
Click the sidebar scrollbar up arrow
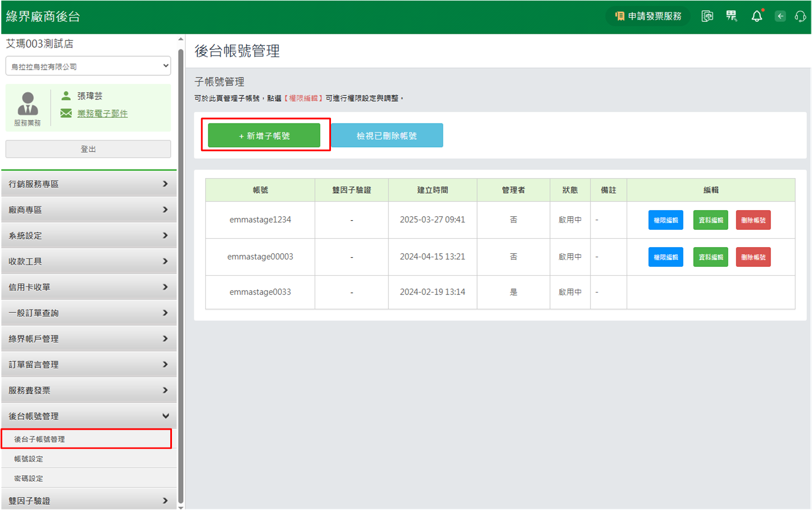(180, 39)
